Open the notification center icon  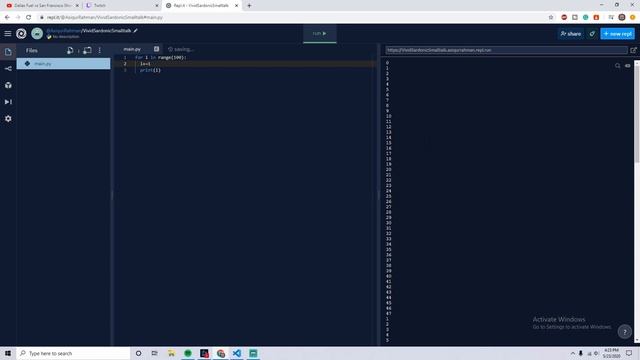coord(629,353)
